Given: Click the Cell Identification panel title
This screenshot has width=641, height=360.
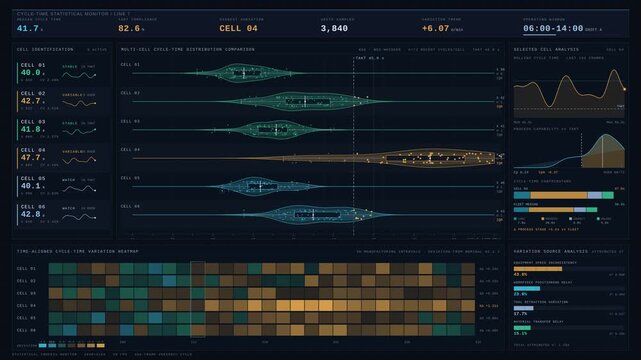Looking at the screenshot, I should click(x=45, y=49).
